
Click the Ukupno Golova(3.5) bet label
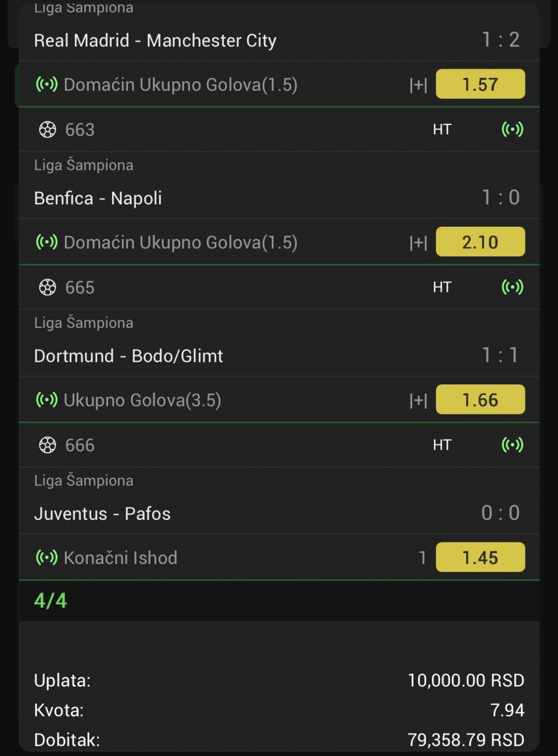pos(142,401)
